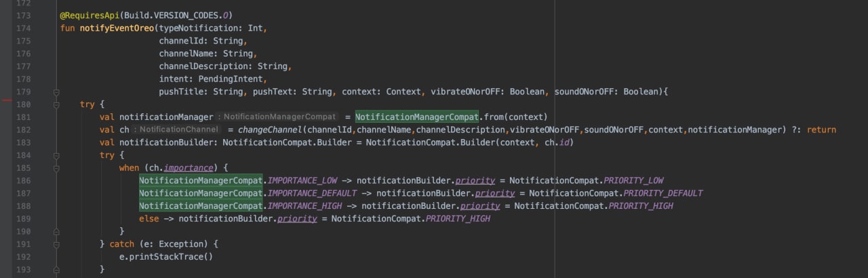Image resolution: width=868 pixels, height=278 pixels.
Task: Click the @RequiresApi annotation
Action: pos(90,16)
